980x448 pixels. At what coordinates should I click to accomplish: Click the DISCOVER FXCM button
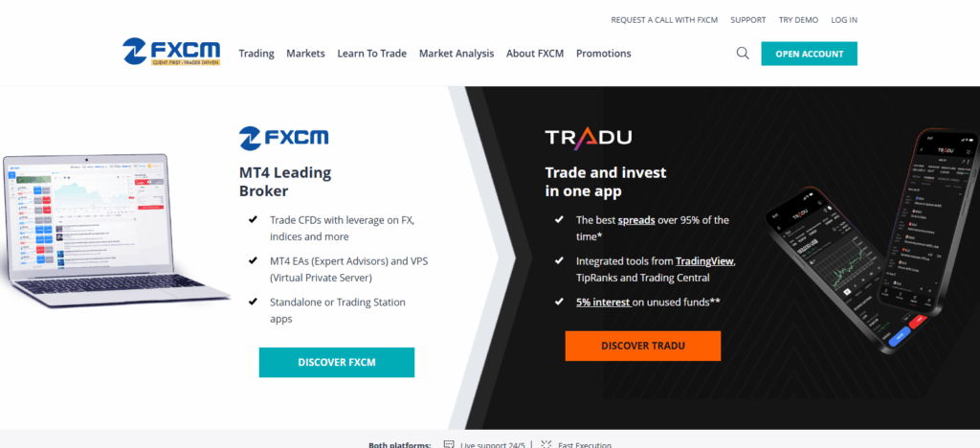[337, 363]
